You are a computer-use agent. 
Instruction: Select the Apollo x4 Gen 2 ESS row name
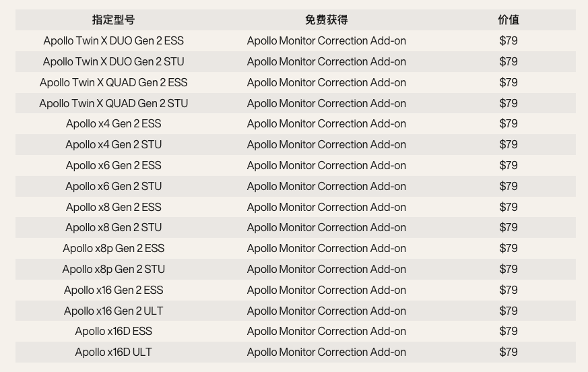pos(113,123)
